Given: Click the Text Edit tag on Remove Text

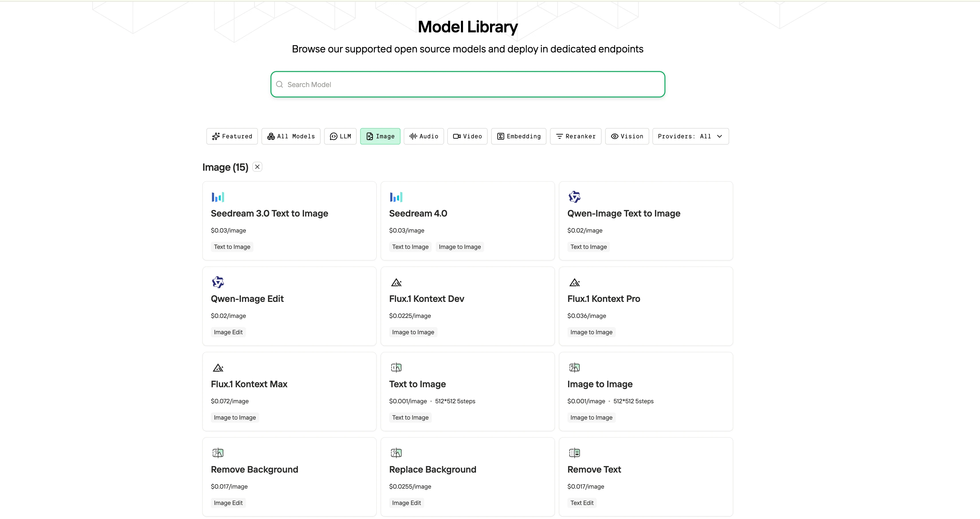Looking at the screenshot, I should [582, 503].
